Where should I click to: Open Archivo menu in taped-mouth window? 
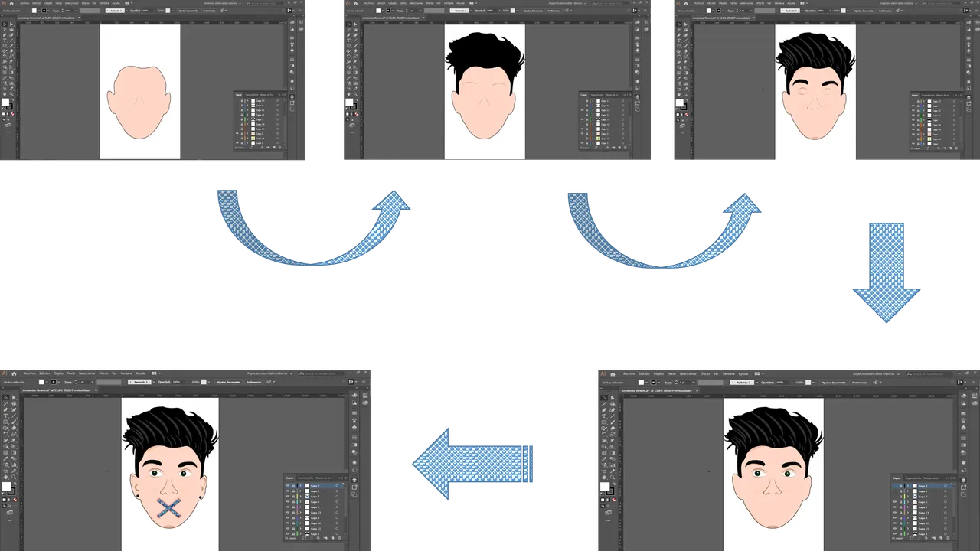[30, 373]
